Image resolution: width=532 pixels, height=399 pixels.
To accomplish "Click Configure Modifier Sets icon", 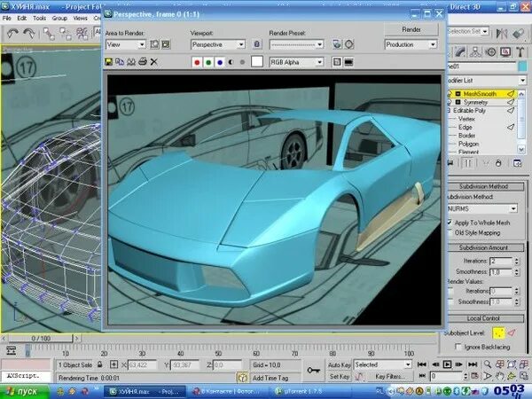I will [517, 163].
